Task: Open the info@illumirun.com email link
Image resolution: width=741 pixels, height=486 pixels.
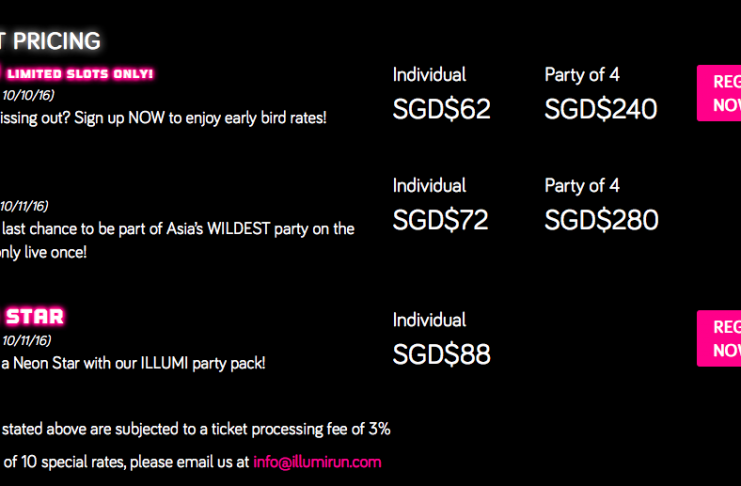Action: pos(317,462)
